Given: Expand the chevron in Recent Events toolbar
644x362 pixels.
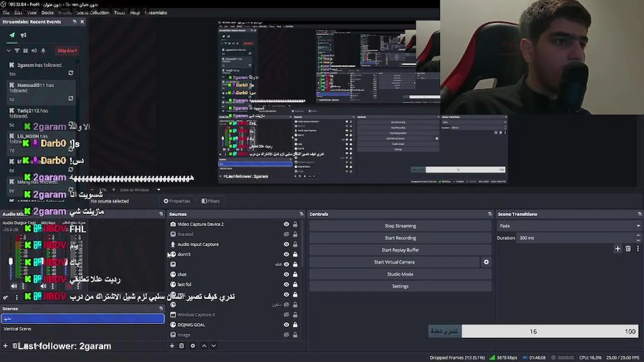Looking at the screenshot, I should pos(9,50).
